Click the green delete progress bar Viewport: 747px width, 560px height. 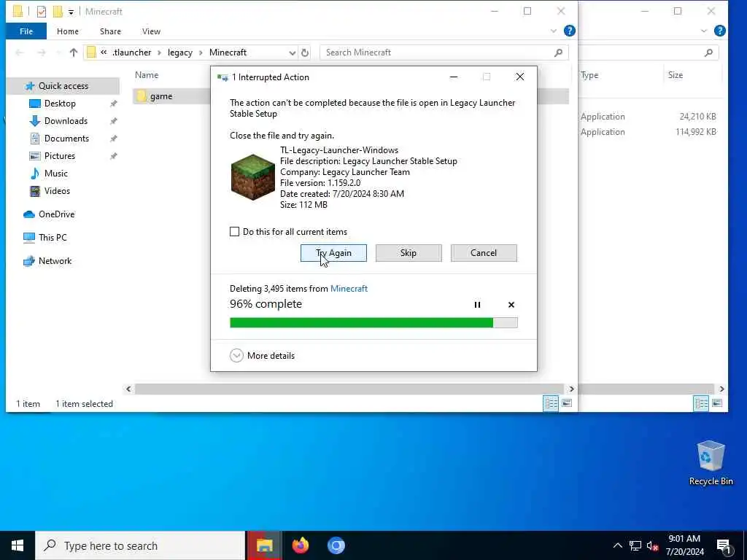point(373,323)
